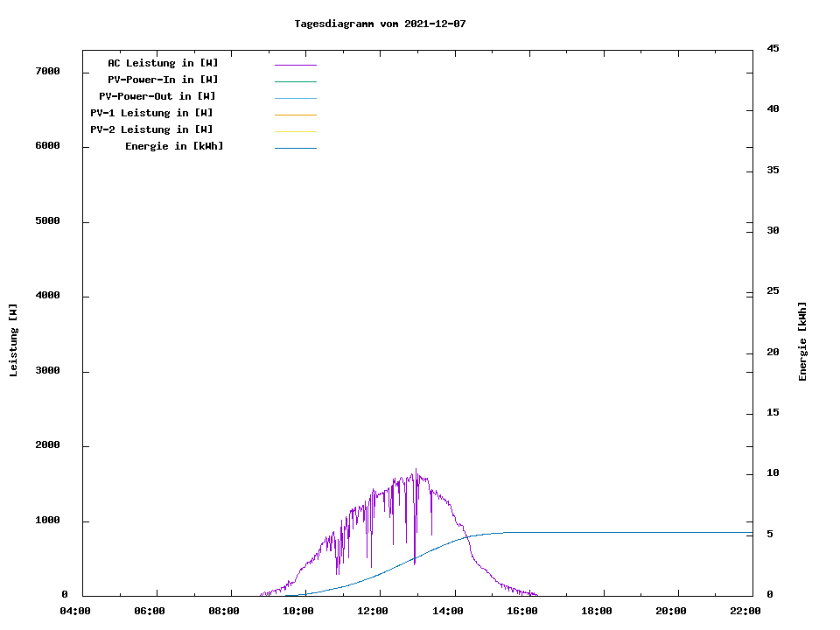Click the 10 tick on the energy axis

[773, 473]
